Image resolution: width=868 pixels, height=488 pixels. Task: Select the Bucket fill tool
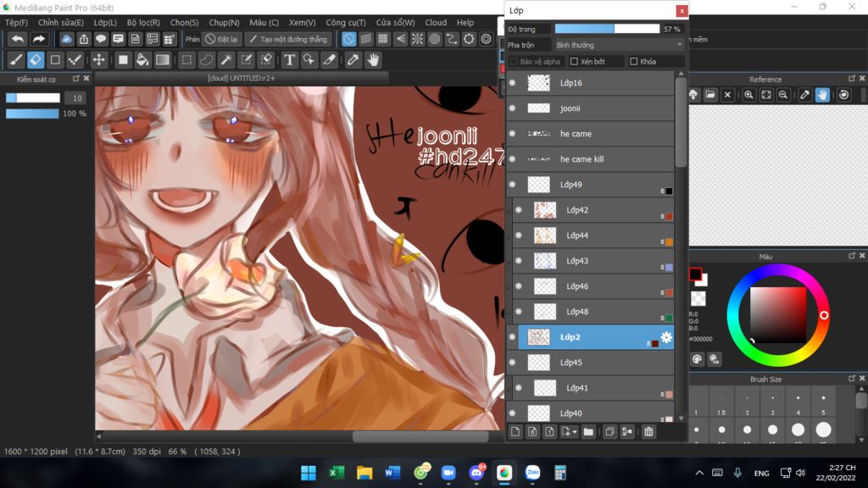(142, 60)
